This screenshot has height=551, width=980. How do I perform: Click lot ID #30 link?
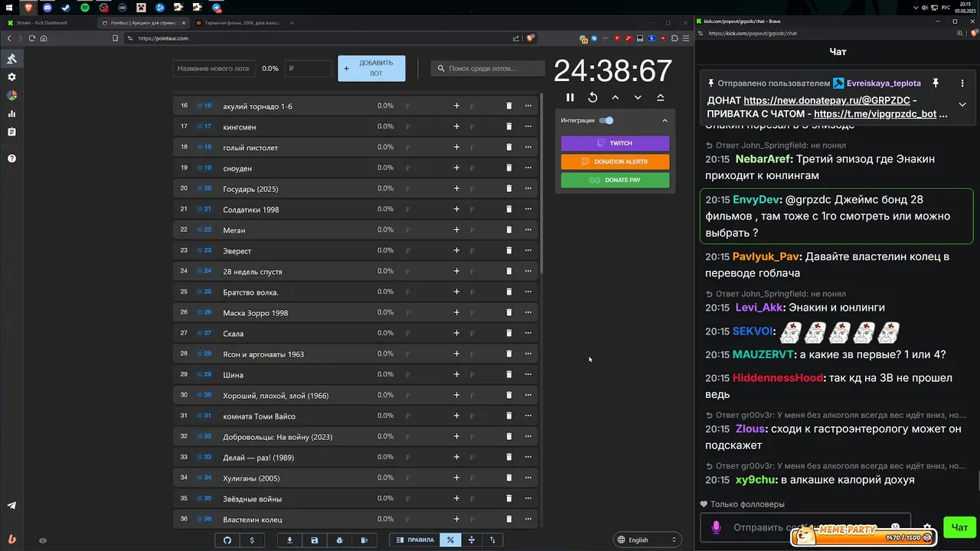pyautogui.click(x=204, y=395)
